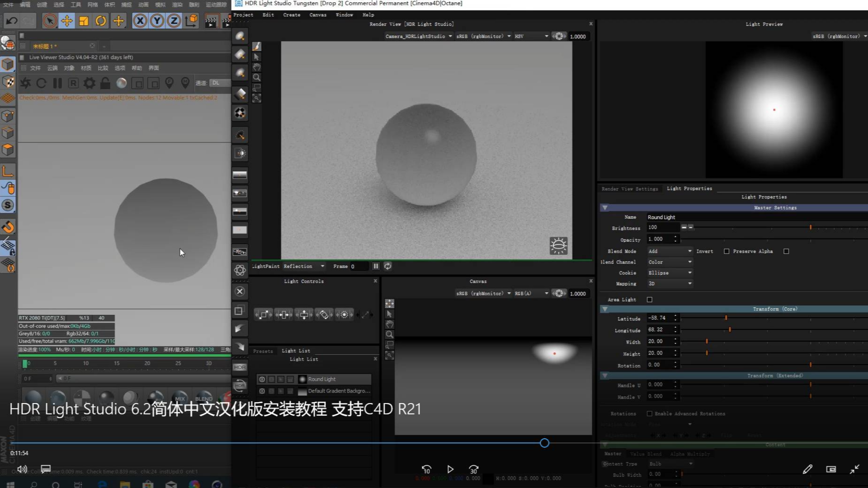Click the video progress bar handle

click(544, 443)
